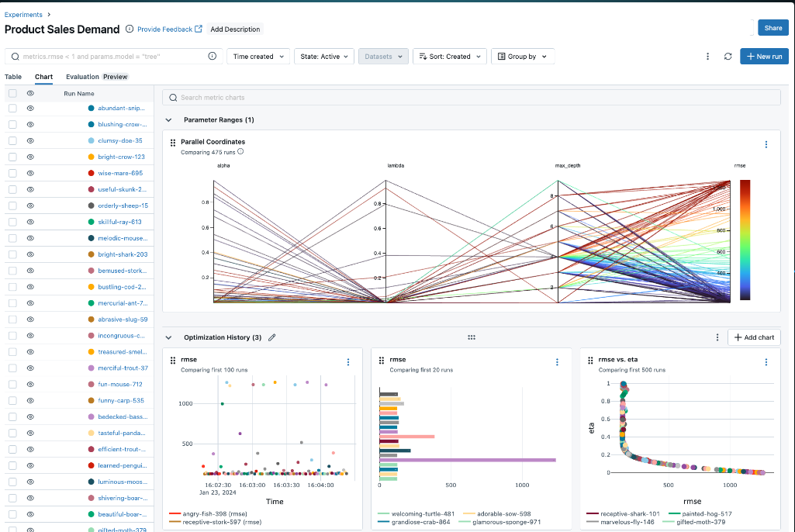Click the magnifier icon in runs filter box
795x532 pixels.
tap(16, 57)
